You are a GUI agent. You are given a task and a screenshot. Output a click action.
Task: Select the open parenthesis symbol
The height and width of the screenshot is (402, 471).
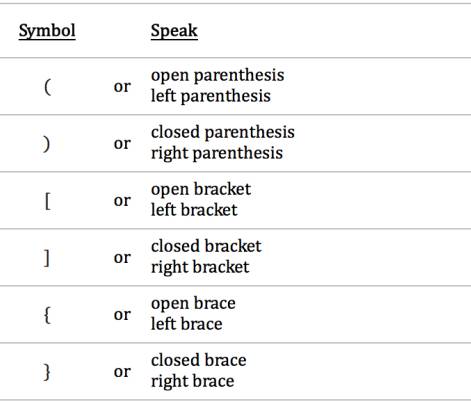pos(47,87)
